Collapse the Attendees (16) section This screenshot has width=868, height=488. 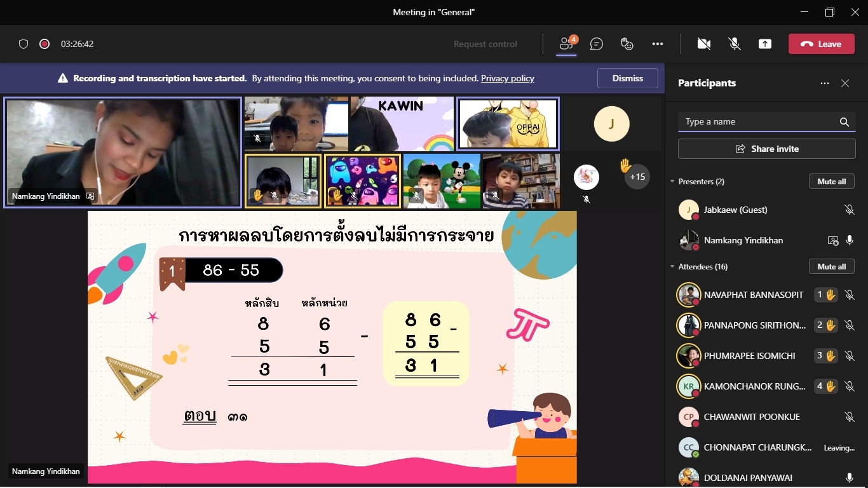[672, 267]
